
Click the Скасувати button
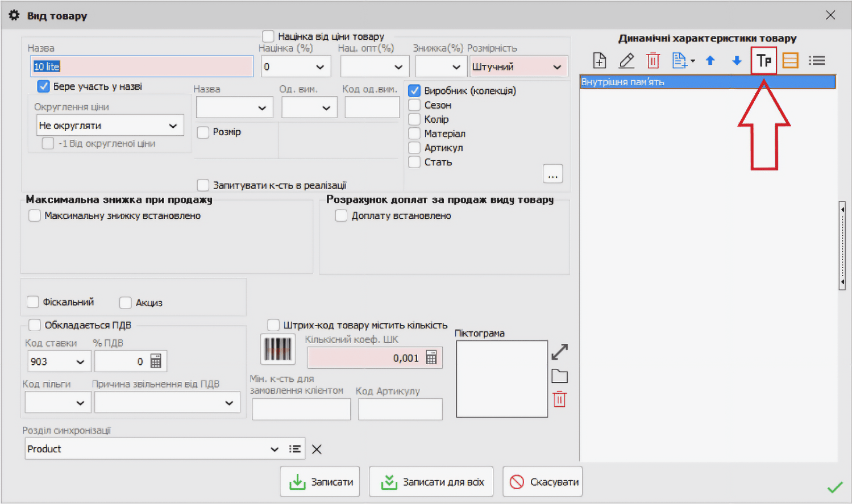coord(542,482)
